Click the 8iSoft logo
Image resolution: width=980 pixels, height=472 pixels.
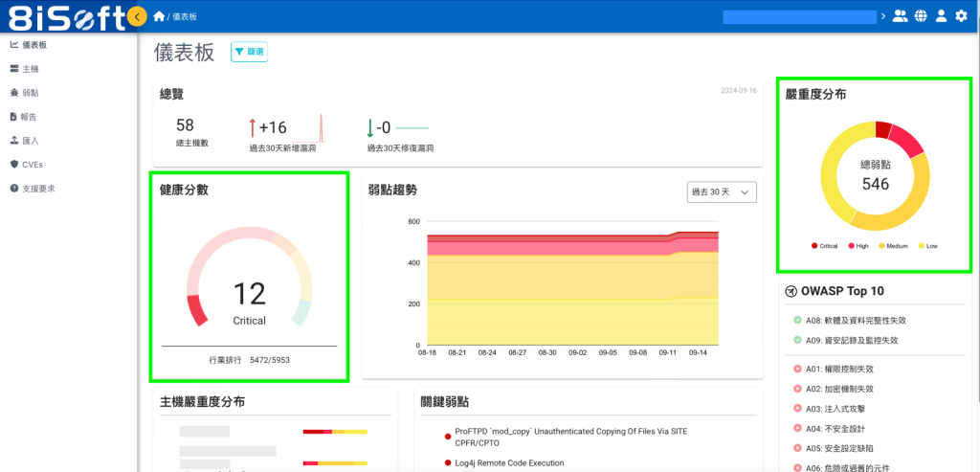[68, 17]
